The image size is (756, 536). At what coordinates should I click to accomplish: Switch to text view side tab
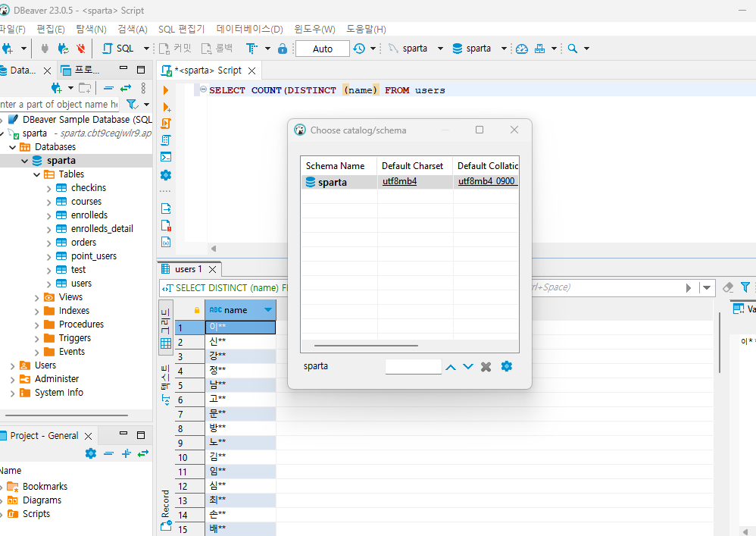(x=165, y=385)
